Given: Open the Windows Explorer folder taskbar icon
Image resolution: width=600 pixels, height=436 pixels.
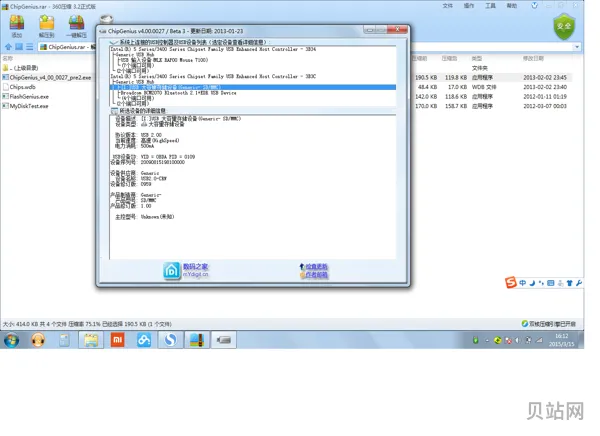Looking at the screenshot, I should coord(91,340).
